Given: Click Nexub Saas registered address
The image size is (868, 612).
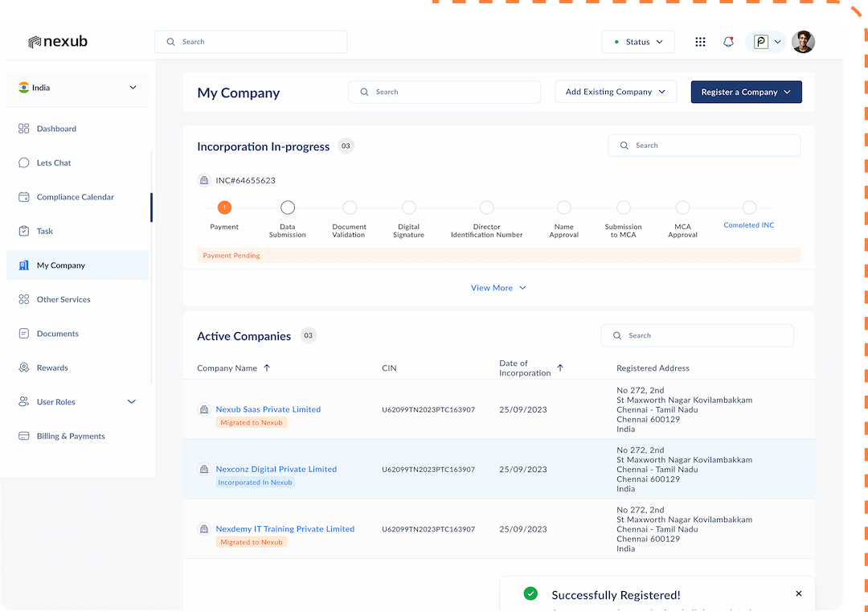Looking at the screenshot, I should tap(684, 410).
